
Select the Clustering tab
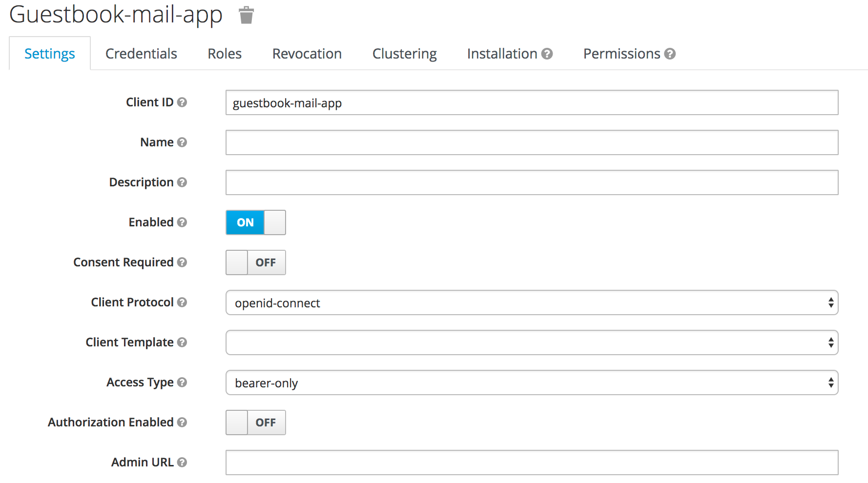404,54
